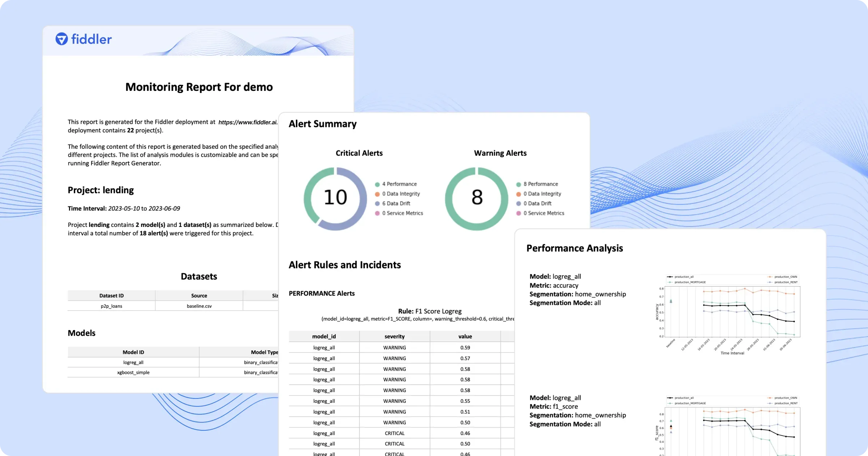Select purple dot beside 0 Data Drift
This screenshot has width=868, height=456.
click(518, 204)
